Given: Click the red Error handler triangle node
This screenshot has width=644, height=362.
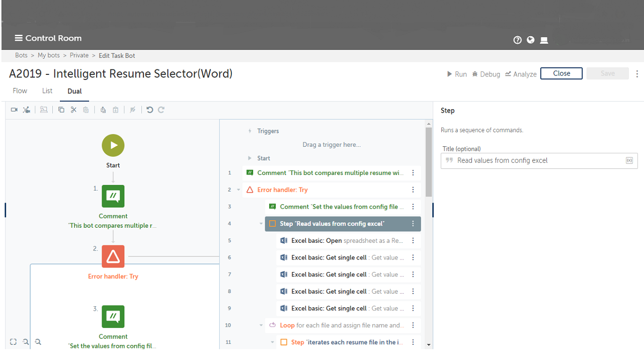Looking at the screenshot, I should (113, 256).
